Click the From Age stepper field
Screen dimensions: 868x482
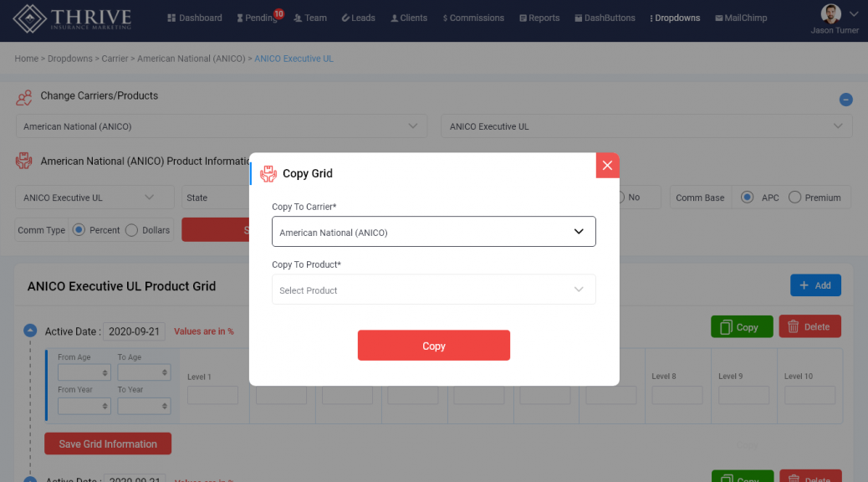84,372
